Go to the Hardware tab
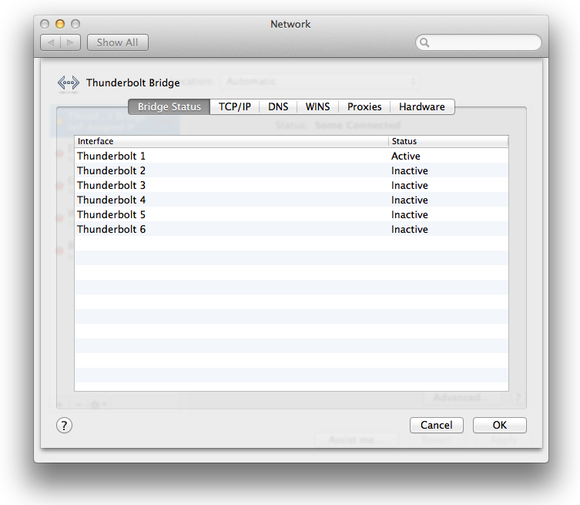Viewport: 580px width, 505px height. click(x=422, y=107)
